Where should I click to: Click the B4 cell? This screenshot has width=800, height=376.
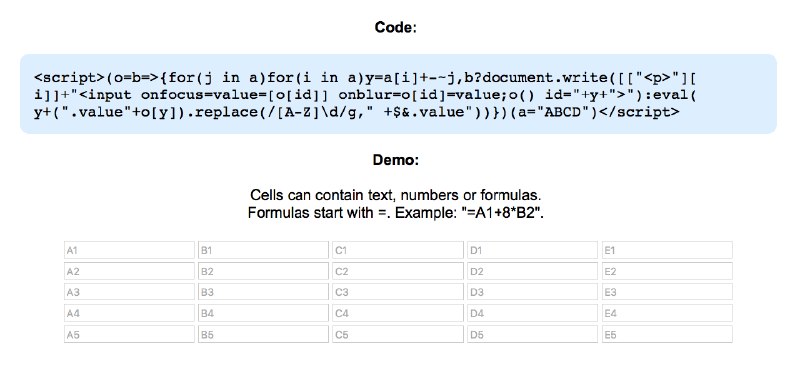pos(263,313)
